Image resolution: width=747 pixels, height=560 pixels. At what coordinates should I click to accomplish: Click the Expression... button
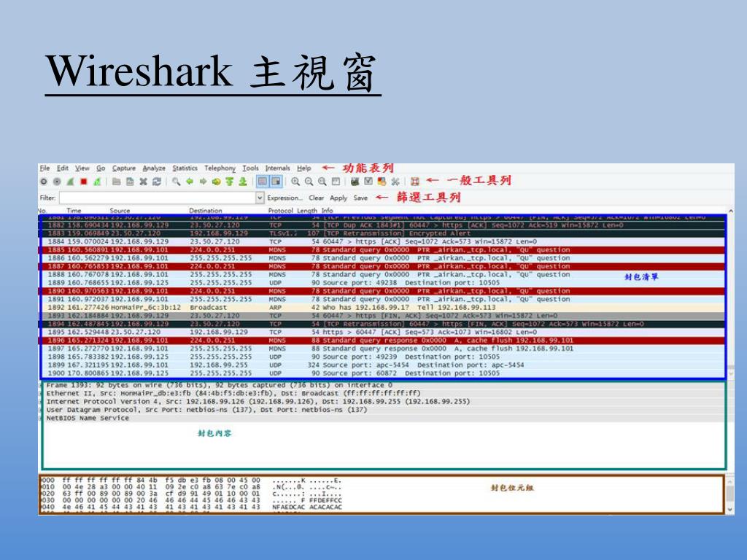(285, 198)
